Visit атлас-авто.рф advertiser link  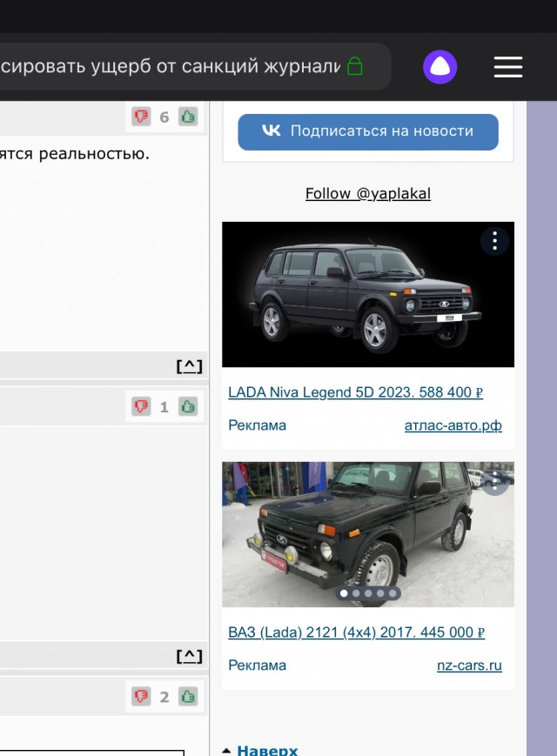(453, 425)
